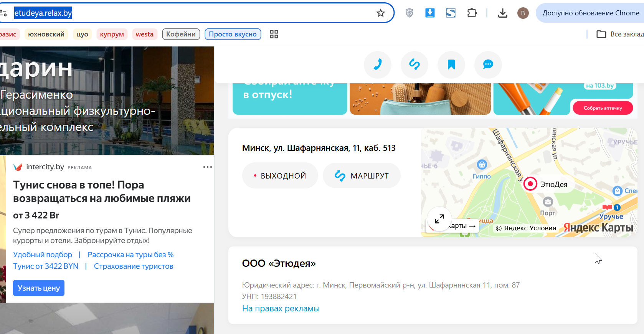This screenshot has height=334, width=644.
Task: Click the Chrome update available button
Action: (x=590, y=13)
